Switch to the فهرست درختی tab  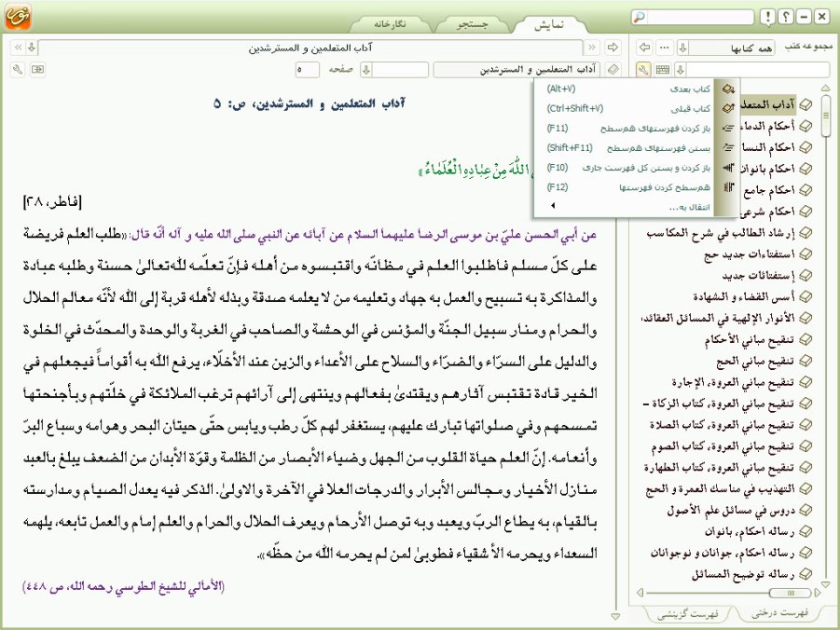click(x=779, y=612)
